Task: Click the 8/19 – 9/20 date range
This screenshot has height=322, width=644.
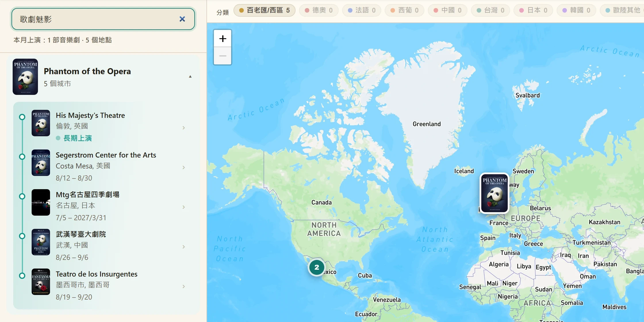Action: coord(74,297)
